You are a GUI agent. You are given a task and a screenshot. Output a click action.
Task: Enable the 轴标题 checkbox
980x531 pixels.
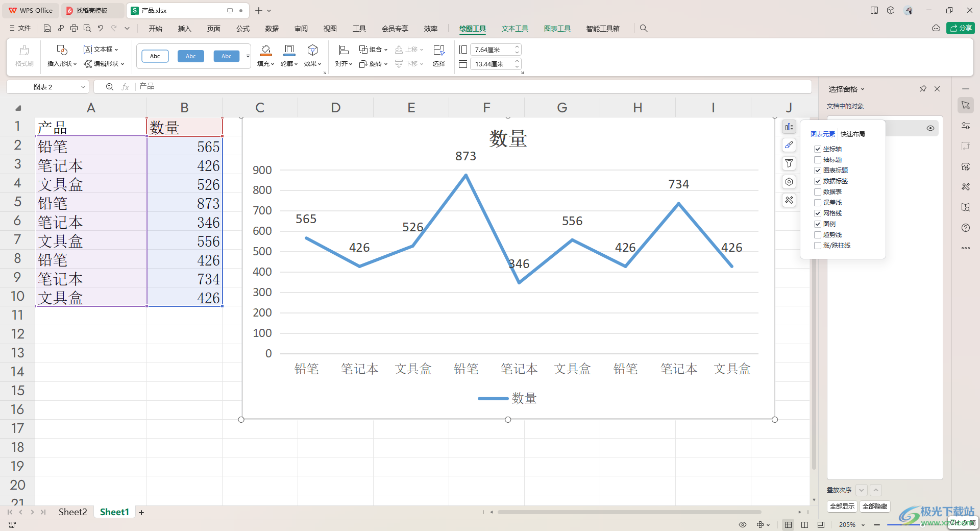pyautogui.click(x=818, y=160)
